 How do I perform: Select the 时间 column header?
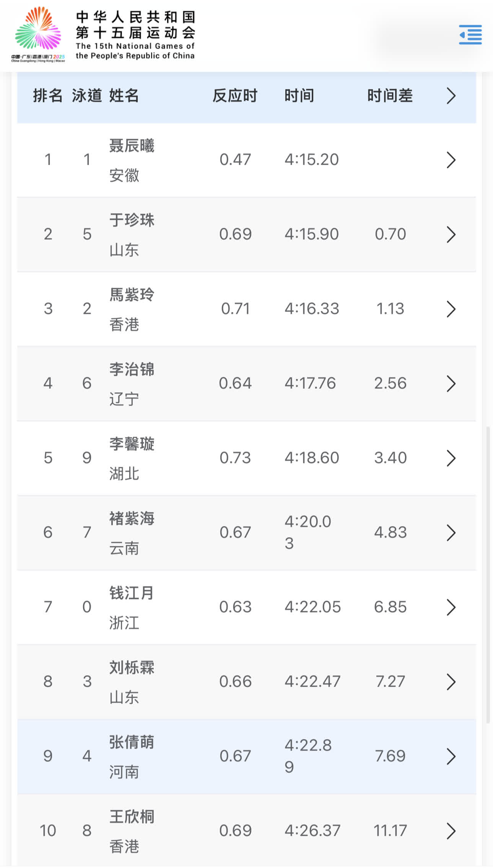(299, 96)
